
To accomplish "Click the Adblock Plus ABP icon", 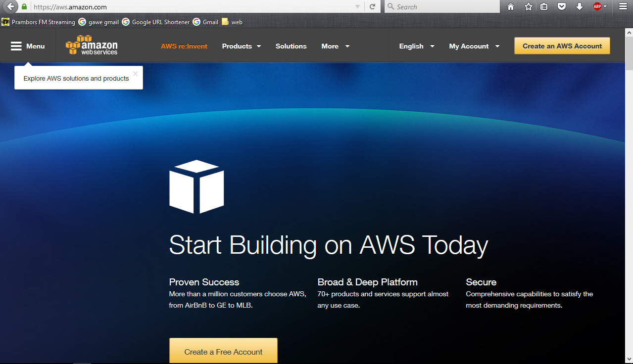I will (x=597, y=7).
